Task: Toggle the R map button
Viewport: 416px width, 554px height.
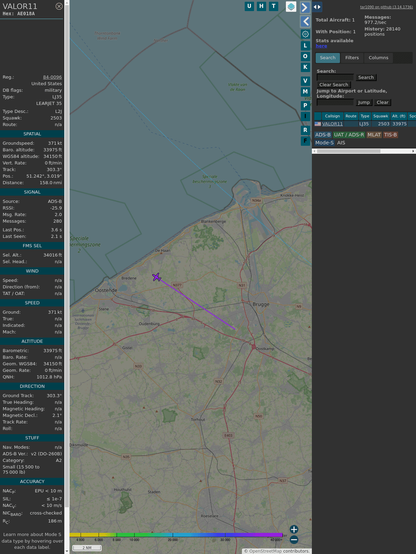Action: 305,130
